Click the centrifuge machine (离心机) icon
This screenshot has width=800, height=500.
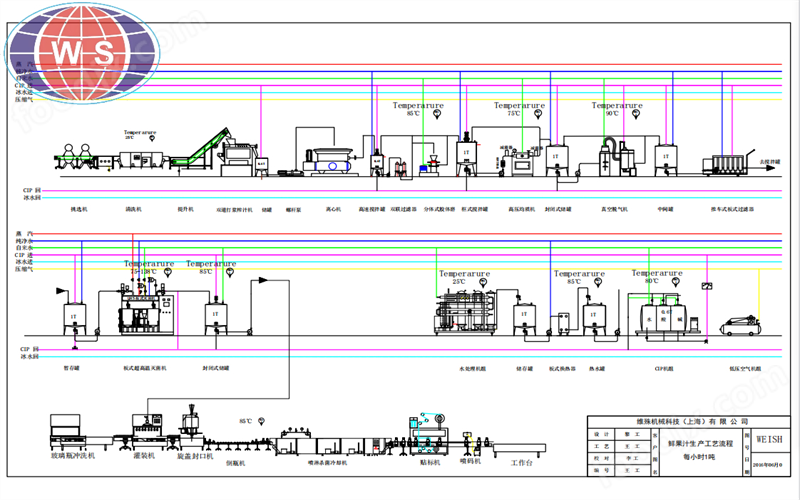(333, 162)
